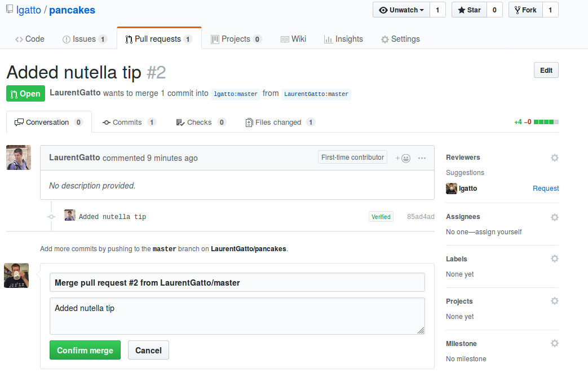Click the Verified badge on the commit

381,216
